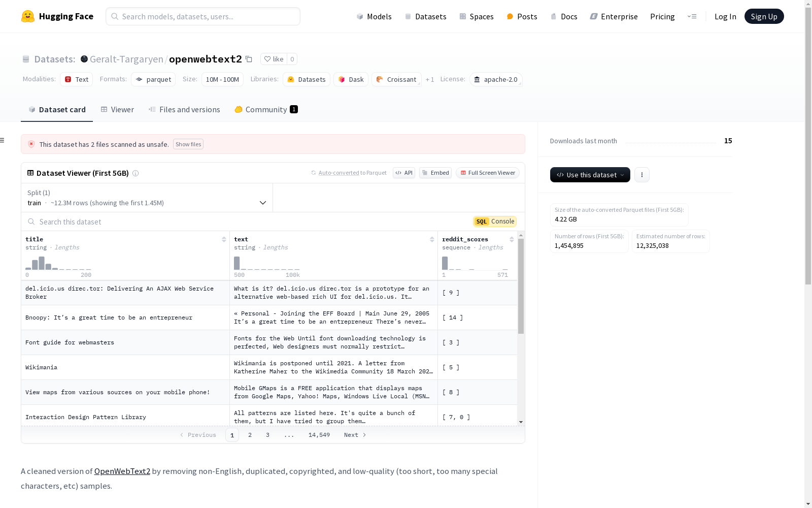Open the three-dot more options button
Screen dimensions: 812x508
tap(642, 175)
